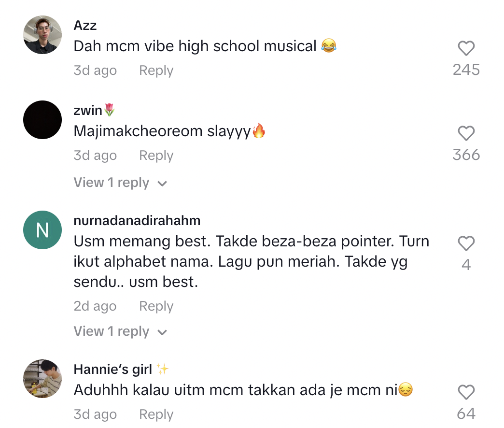The width and height of the screenshot is (504, 428).
Task: Tap nurnadanadirahahm's green N avatar
Action: point(42,230)
